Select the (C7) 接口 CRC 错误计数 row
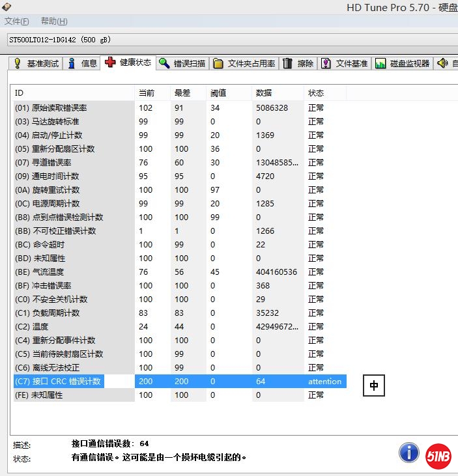This screenshot has height=476, width=458. coord(59,382)
